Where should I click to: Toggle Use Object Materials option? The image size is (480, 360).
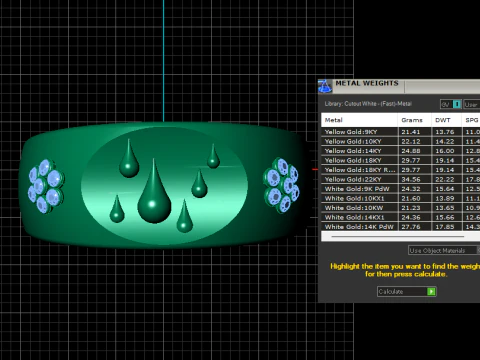tap(443, 250)
